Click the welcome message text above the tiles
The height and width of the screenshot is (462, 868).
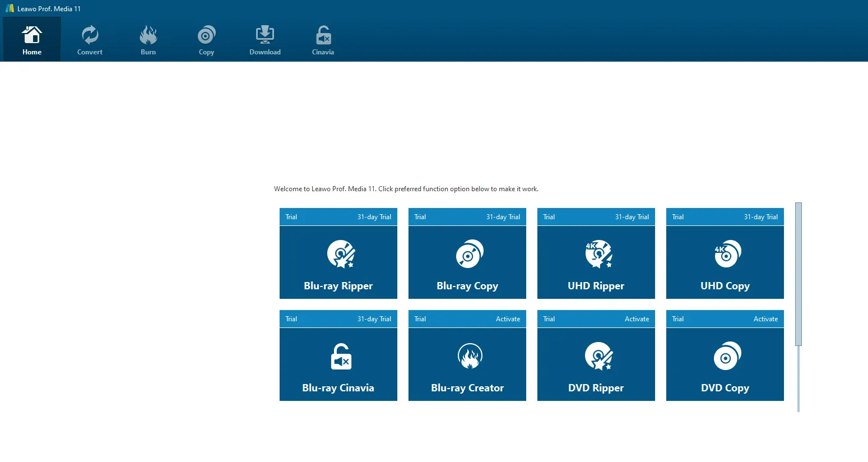406,189
